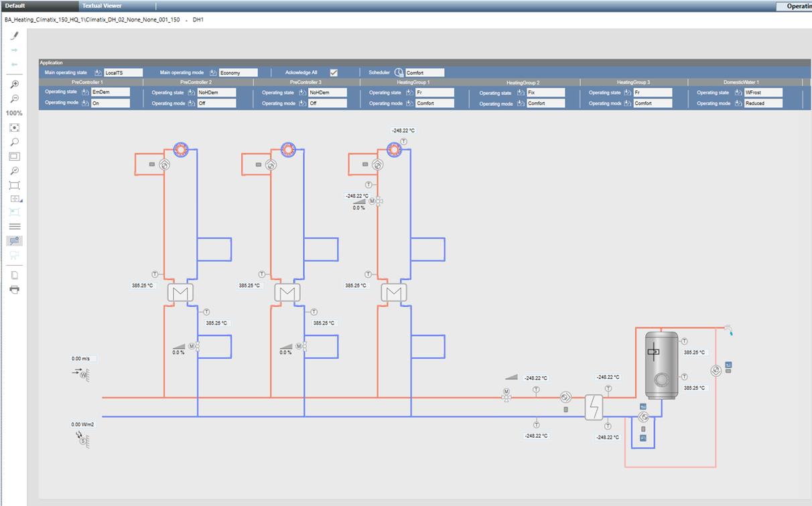Click the override icon beside Main operating state

(x=96, y=72)
